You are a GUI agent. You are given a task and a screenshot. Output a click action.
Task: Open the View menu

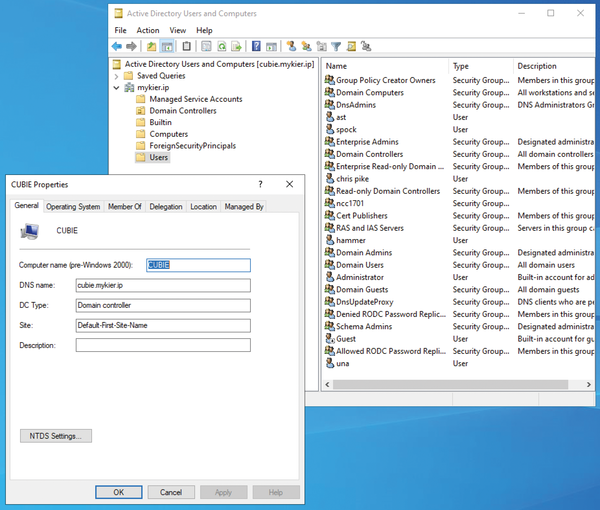pyautogui.click(x=178, y=30)
